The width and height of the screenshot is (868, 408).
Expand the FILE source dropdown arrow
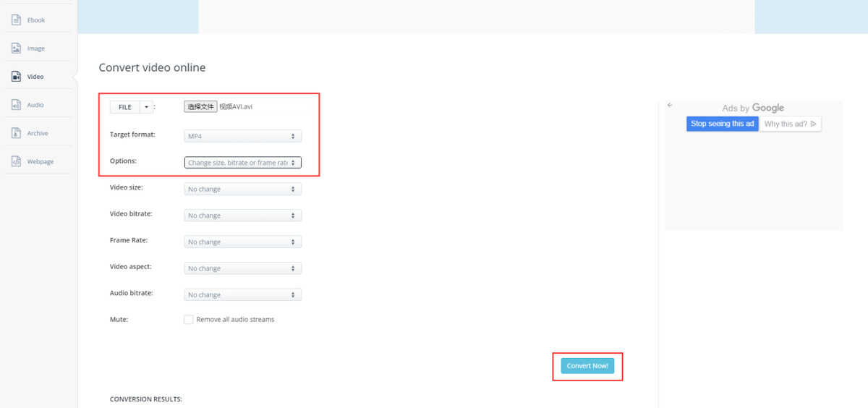pos(146,107)
